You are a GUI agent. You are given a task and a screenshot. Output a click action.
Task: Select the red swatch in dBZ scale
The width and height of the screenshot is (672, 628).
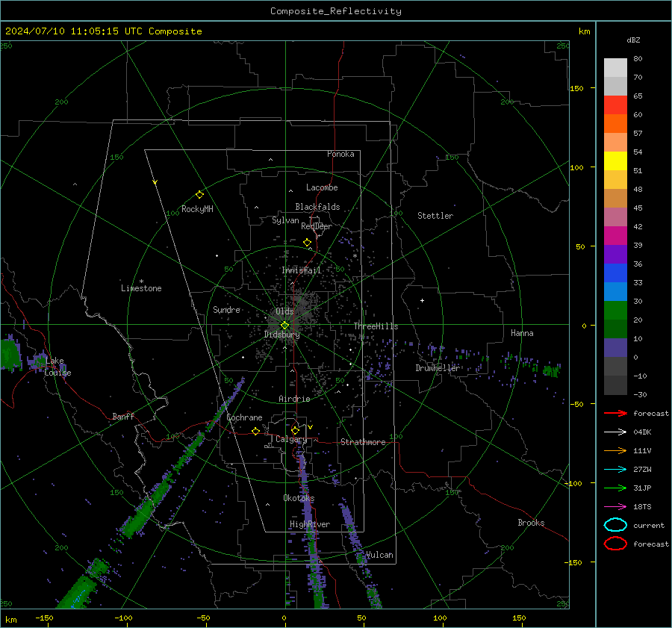(615, 105)
